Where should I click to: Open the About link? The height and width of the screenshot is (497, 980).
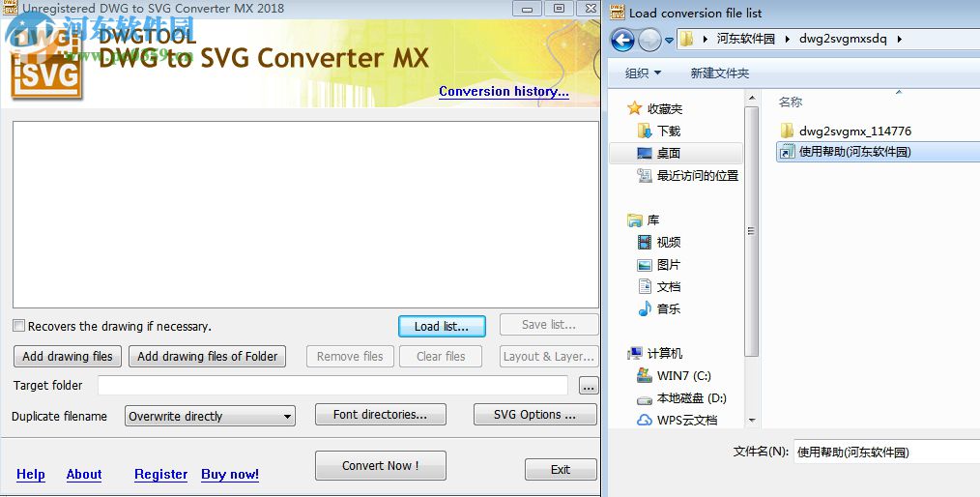(x=84, y=475)
